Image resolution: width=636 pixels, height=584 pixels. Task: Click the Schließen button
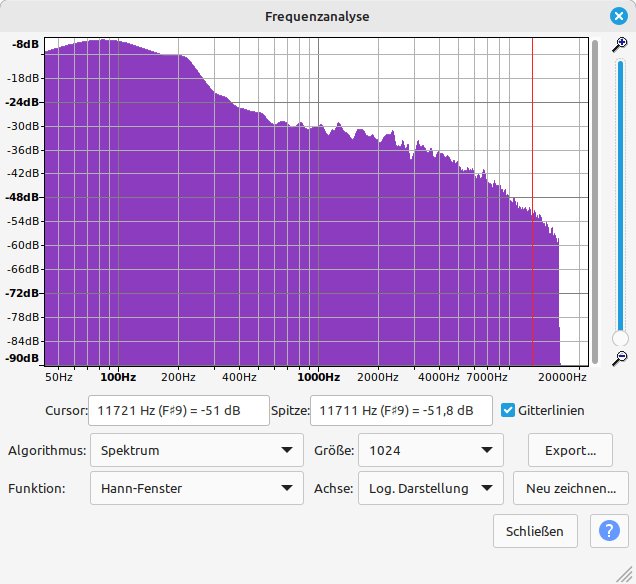coord(535,531)
